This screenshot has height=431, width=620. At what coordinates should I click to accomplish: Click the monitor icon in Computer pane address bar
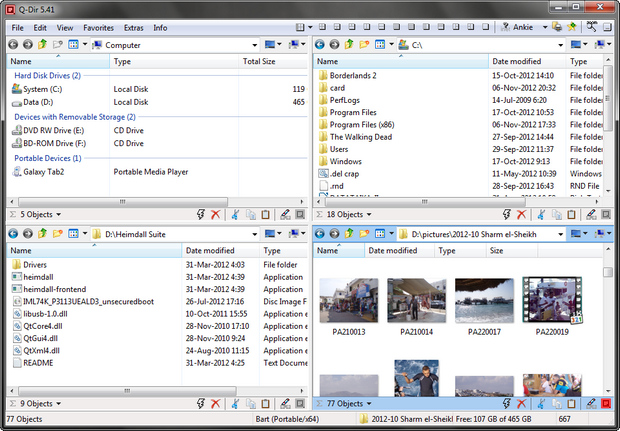pyautogui.click(x=270, y=45)
